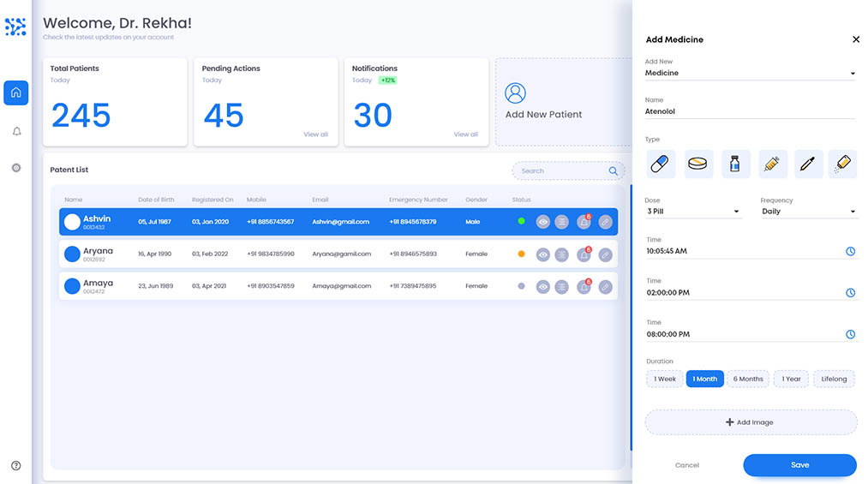Open the Frequency Daily dropdown
This screenshot has width=868, height=484.
[x=808, y=212]
